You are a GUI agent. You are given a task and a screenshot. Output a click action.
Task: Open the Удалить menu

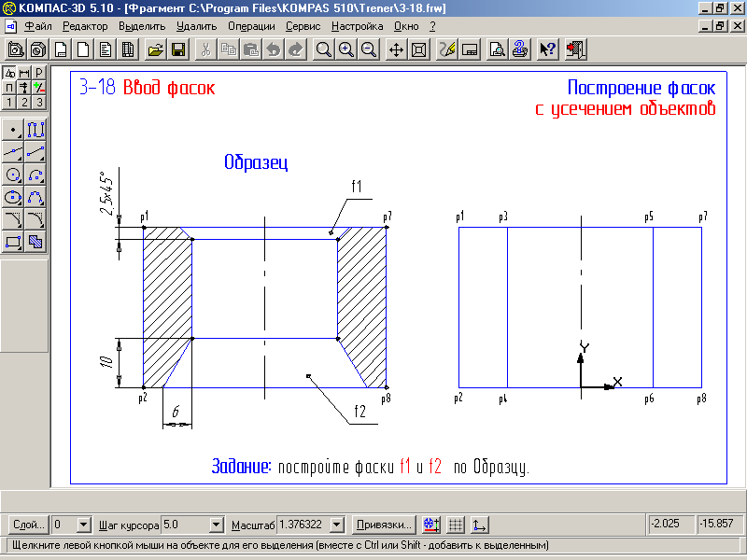(x=196, y=27)
